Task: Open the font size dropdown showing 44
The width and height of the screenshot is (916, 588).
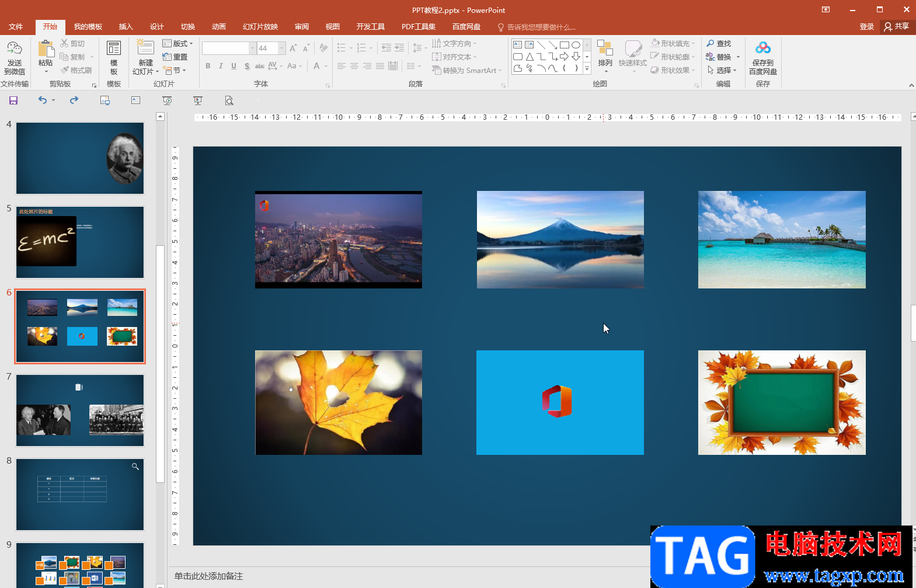Action: pyautogui.click(x=282, y=48)
